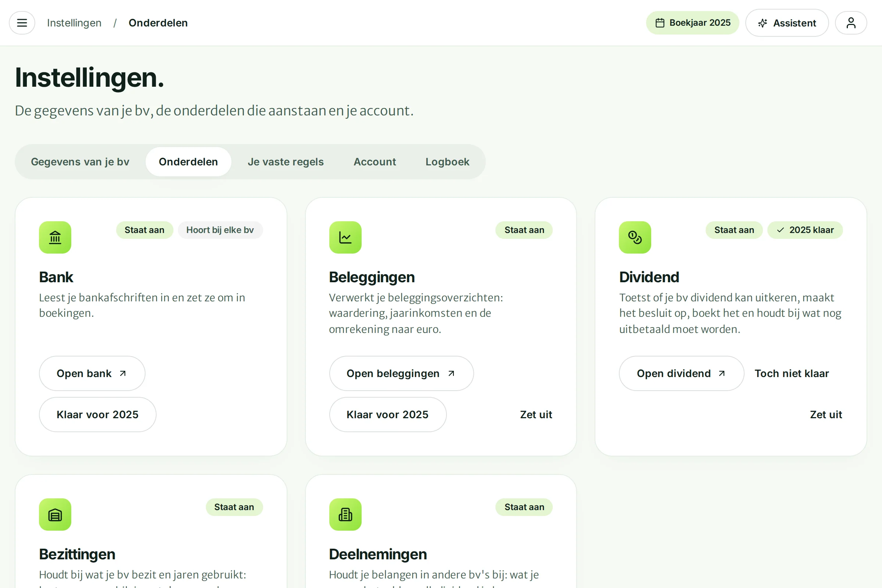Viewport: 882px width, 588px height.
Task: Click the Hoort bij elke bv badge
Action: point(220,230)
